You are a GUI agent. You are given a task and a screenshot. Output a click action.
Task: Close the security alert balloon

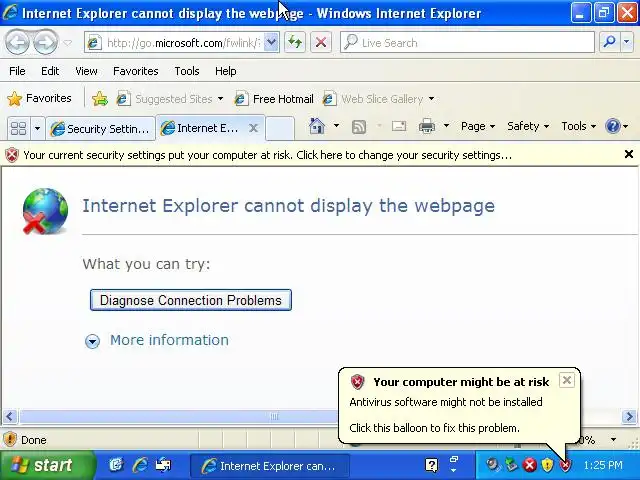pyautogui.click(x=567, y=380)
